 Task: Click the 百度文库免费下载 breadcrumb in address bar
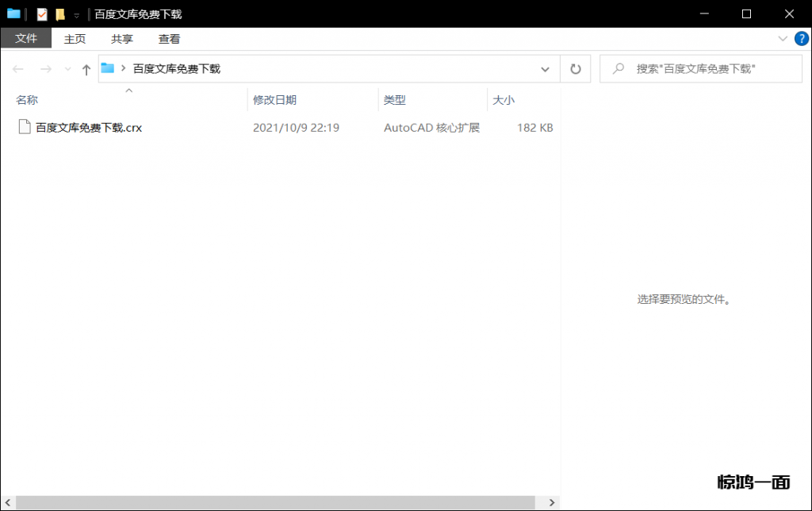tap(176, 69)
